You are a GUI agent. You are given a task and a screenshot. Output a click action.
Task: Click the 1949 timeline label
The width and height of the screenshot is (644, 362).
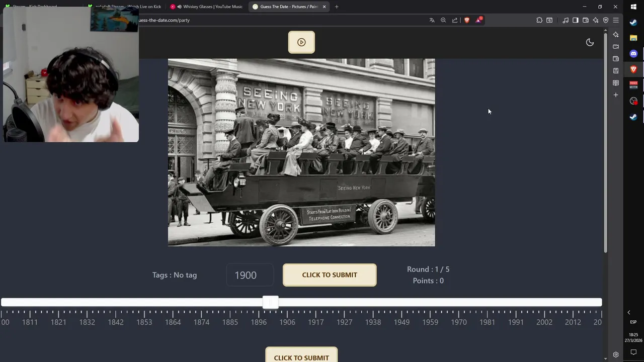click(401, 322)
